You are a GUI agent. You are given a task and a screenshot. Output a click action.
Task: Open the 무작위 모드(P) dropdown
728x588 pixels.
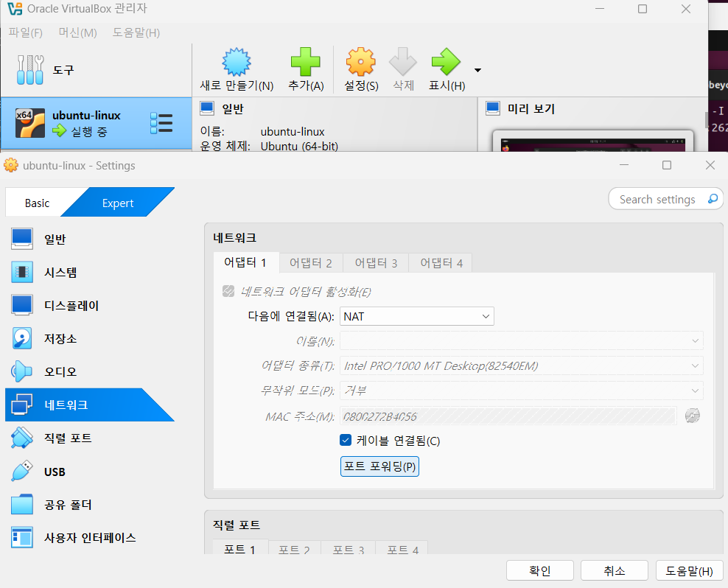(x=522, y=391)
